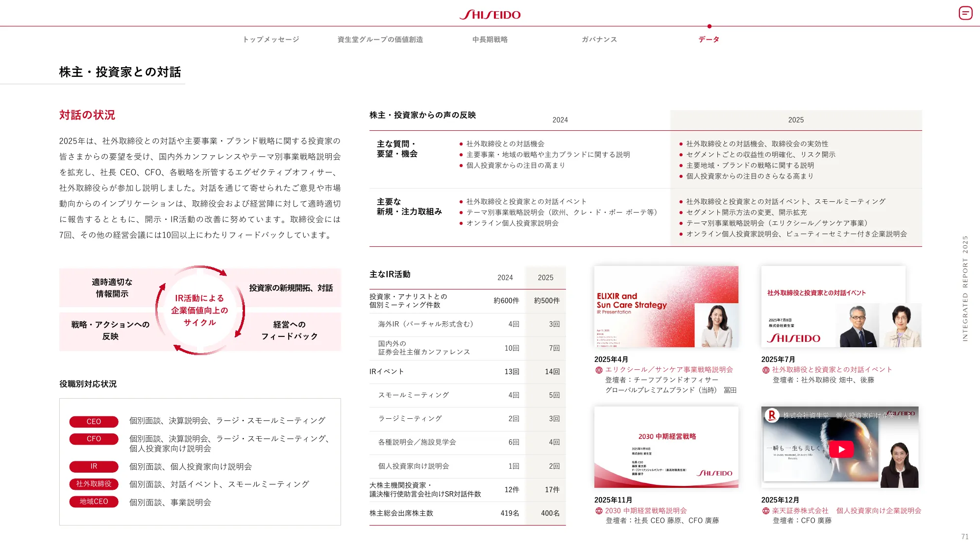Click the CFO role badge
The image size is (980, 551).
(94, 439)
